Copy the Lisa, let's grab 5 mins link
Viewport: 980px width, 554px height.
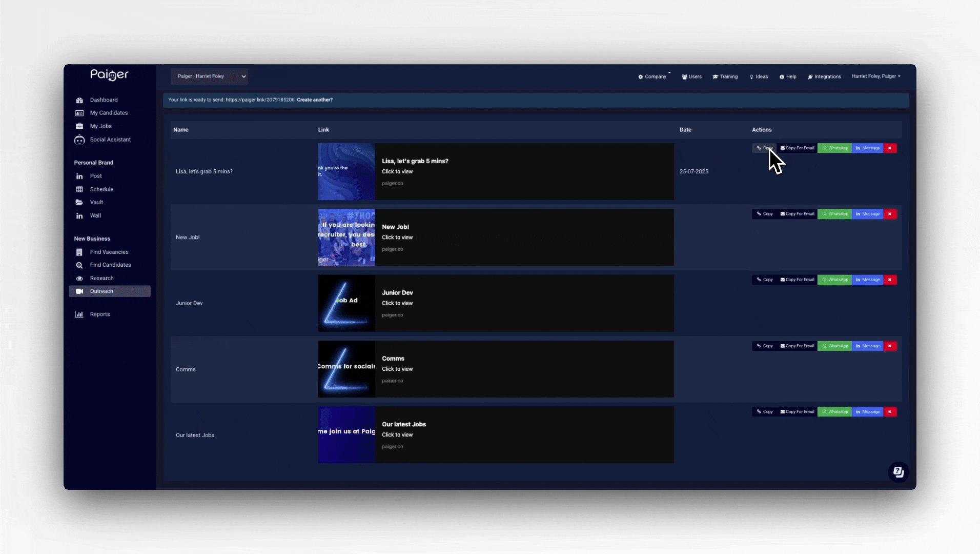coord(764,148)
